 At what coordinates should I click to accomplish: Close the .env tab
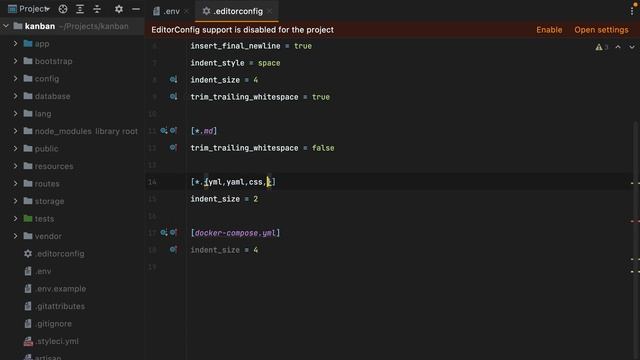pyautogui.click(x=187, y=11)
